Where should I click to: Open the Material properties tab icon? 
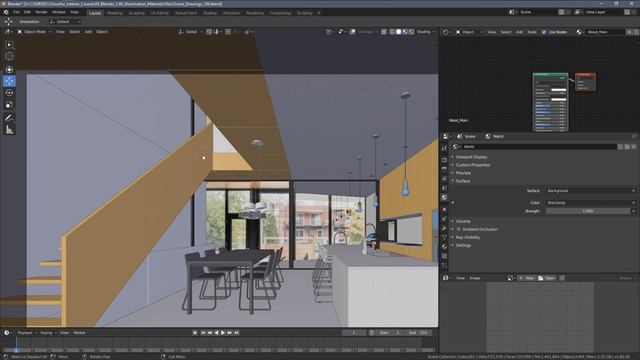(444, 247)
